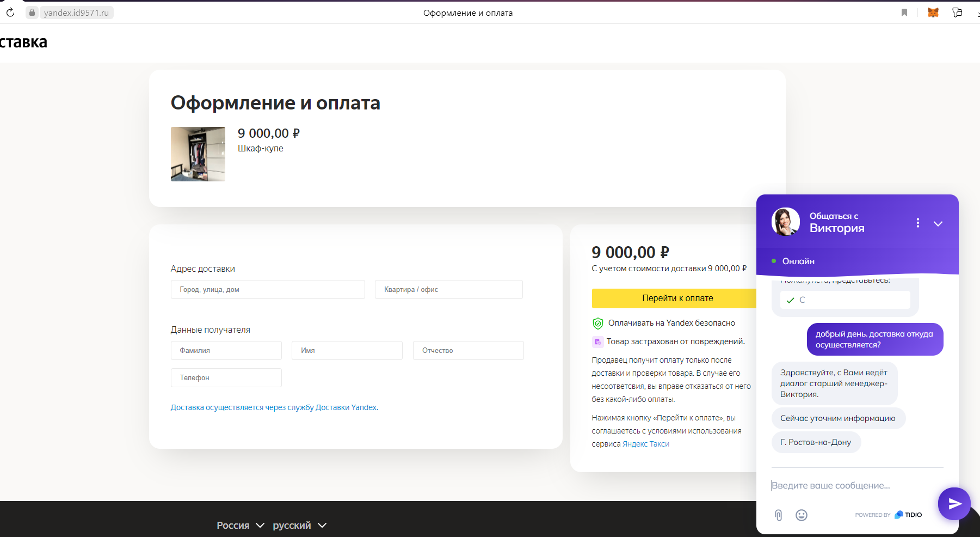The image size is (980, 537).
Task: Click the message 'добрый день. доставка откуда'
Action: point(875,339)
